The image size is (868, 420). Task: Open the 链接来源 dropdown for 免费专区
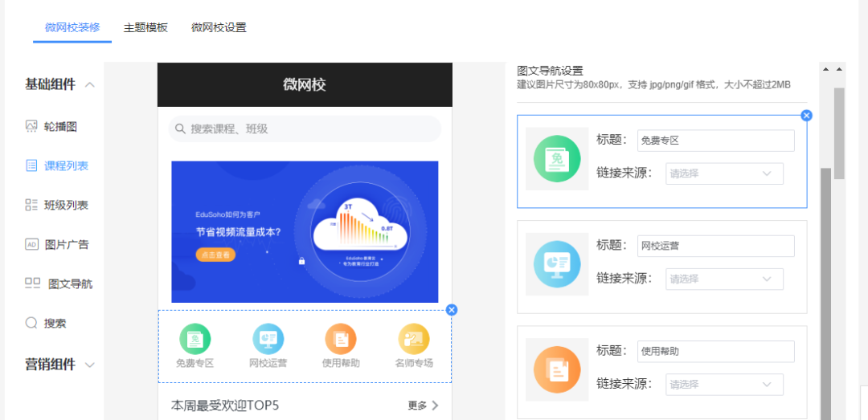pyautogui.click(x=725, y=173)
